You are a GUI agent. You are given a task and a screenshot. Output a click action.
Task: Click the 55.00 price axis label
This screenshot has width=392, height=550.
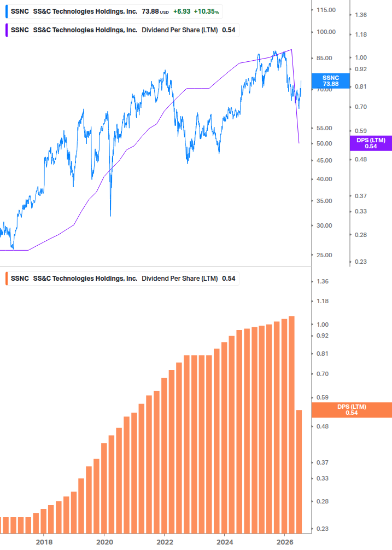coord(324,128)
